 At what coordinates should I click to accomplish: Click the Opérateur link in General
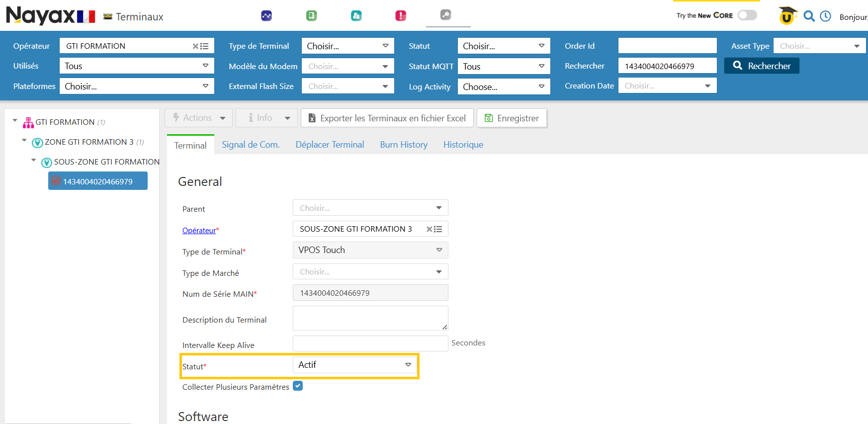199,231
